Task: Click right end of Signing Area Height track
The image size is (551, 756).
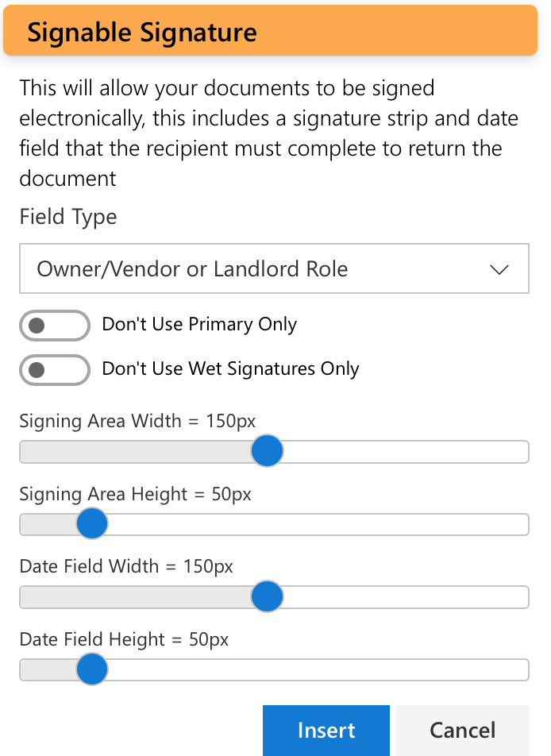Action: click(521, 524)
